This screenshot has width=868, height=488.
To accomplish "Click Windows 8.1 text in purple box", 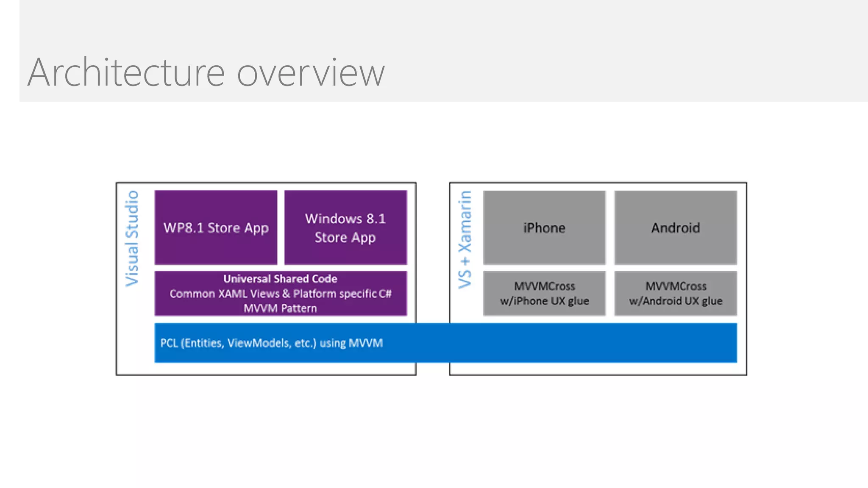I will point(345,219).
